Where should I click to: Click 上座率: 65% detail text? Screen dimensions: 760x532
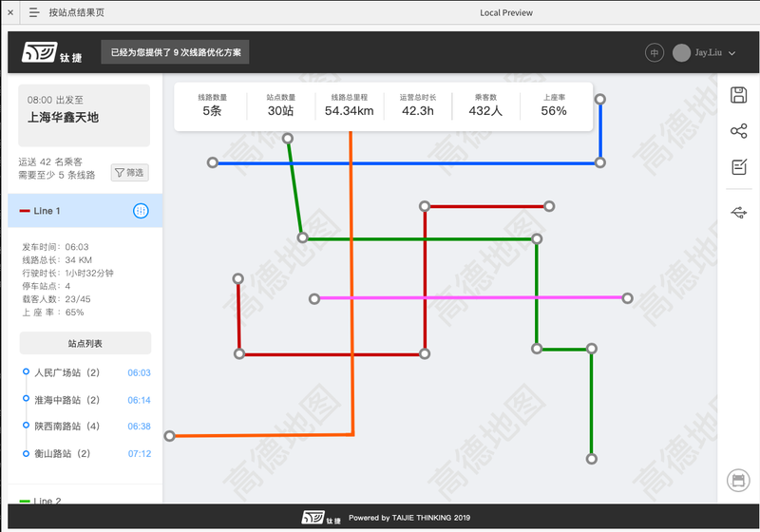click(x=53, y=312)
